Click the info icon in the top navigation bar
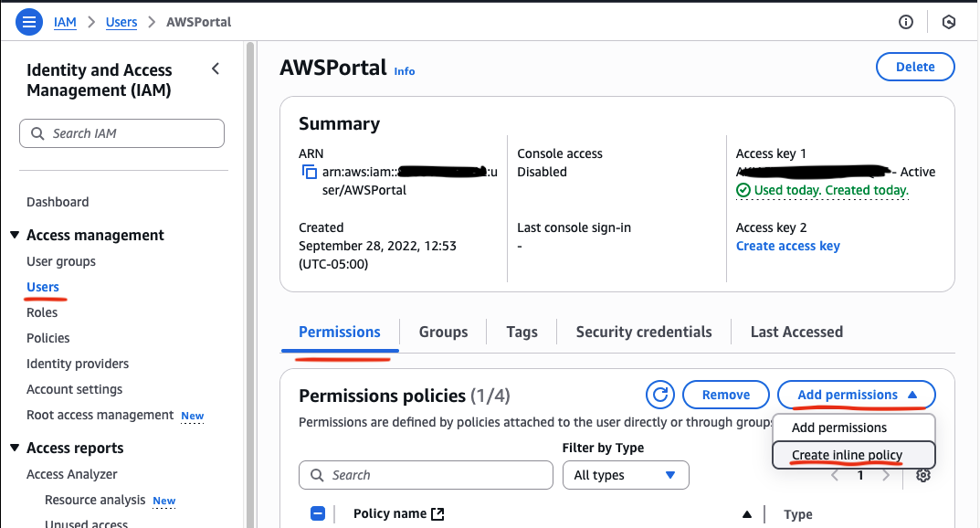 [x=905, y=22]
